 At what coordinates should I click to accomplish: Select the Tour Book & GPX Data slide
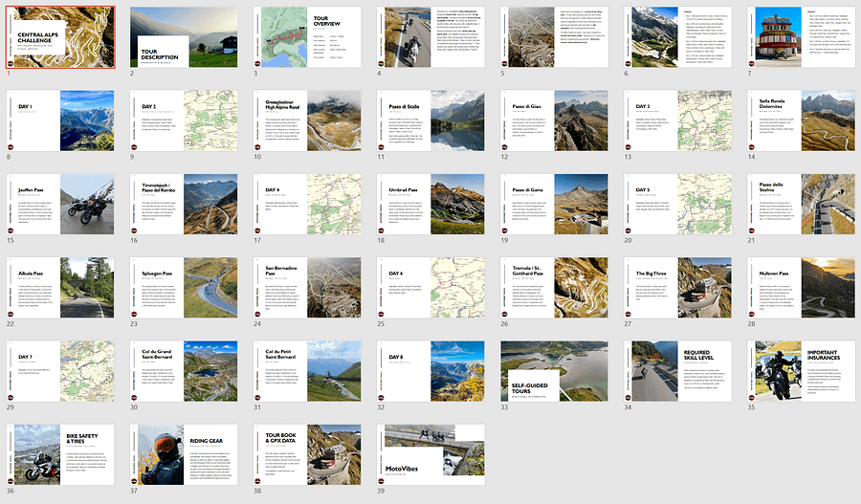[x=307, y=454]
